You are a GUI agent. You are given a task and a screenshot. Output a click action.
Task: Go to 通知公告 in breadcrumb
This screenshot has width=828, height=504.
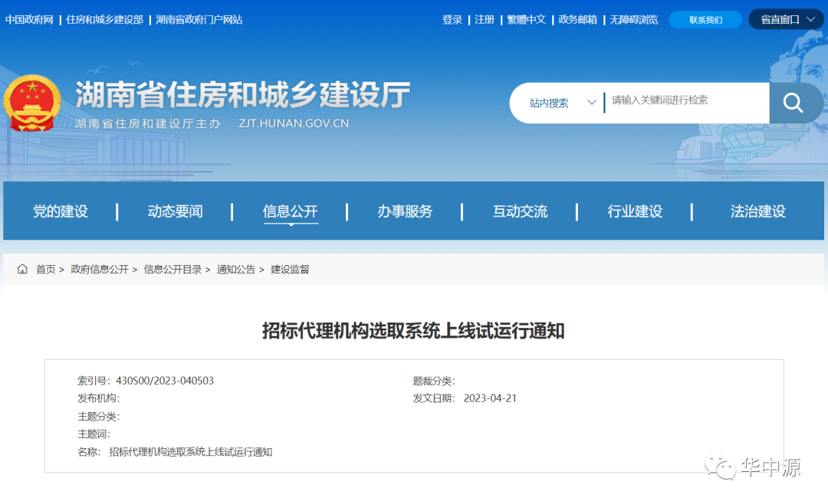click(236, 270)
